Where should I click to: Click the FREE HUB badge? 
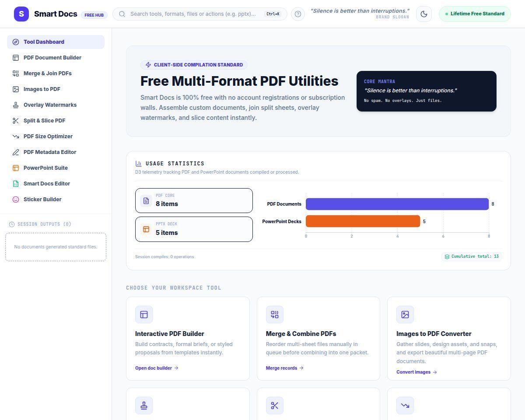click(94, 15)
